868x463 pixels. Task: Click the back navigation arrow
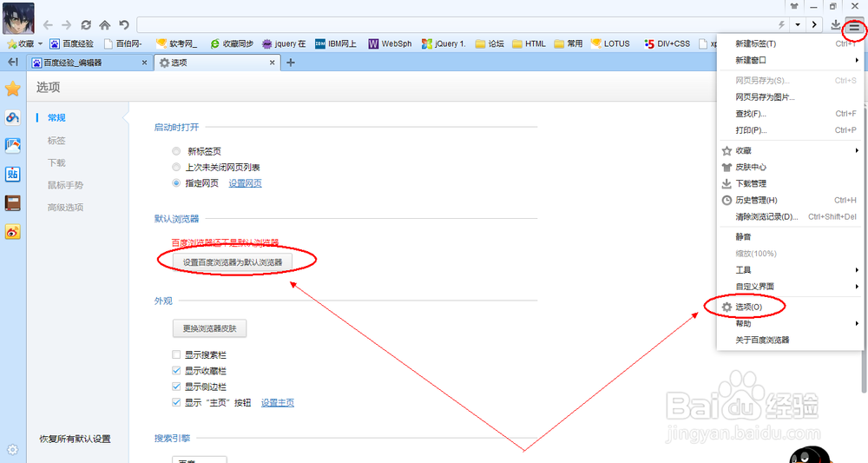point(48,25)
